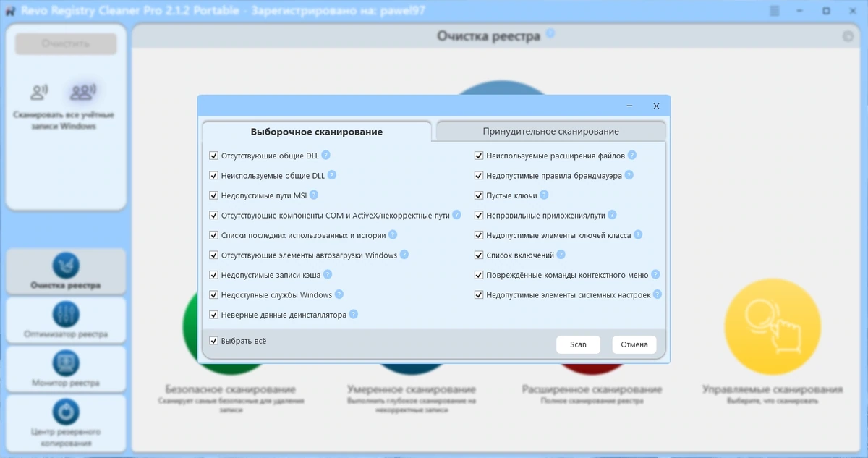Open Оптимизатор реестра sidebar icon
The height and width of the screenshot is (458, 868).
coord(66,313)
